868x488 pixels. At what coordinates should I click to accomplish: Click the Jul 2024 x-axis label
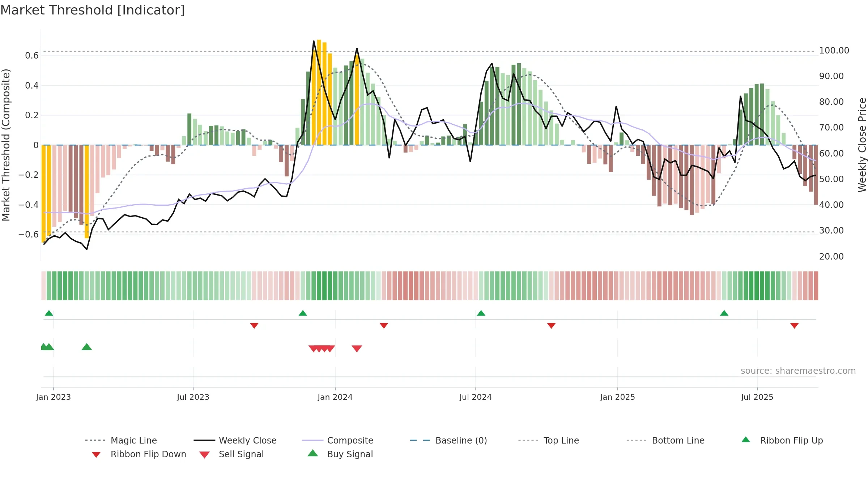476,397
